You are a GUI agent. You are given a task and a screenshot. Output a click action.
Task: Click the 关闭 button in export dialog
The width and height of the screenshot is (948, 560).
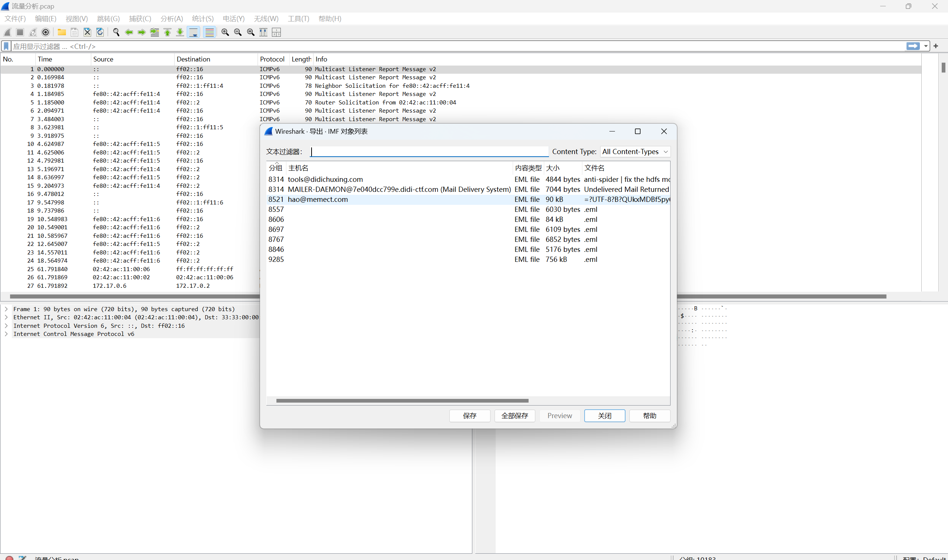(605, 416)
